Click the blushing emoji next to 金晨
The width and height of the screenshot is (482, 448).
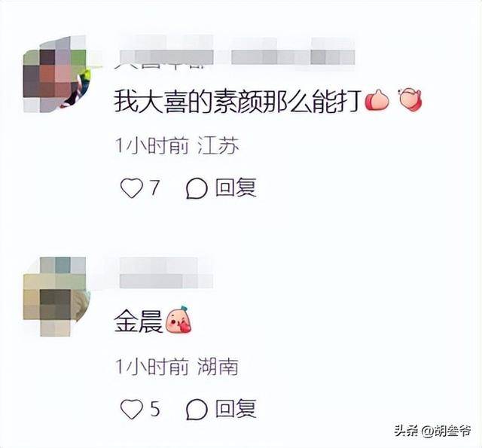[x=178, y=319]
